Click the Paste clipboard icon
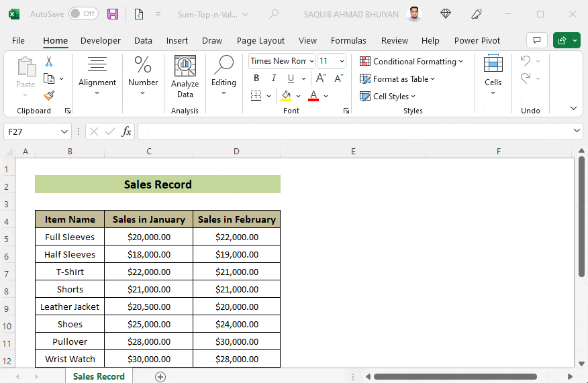Image resolution: width=588 pixels, height=383 pixels. tap(26, 68)
